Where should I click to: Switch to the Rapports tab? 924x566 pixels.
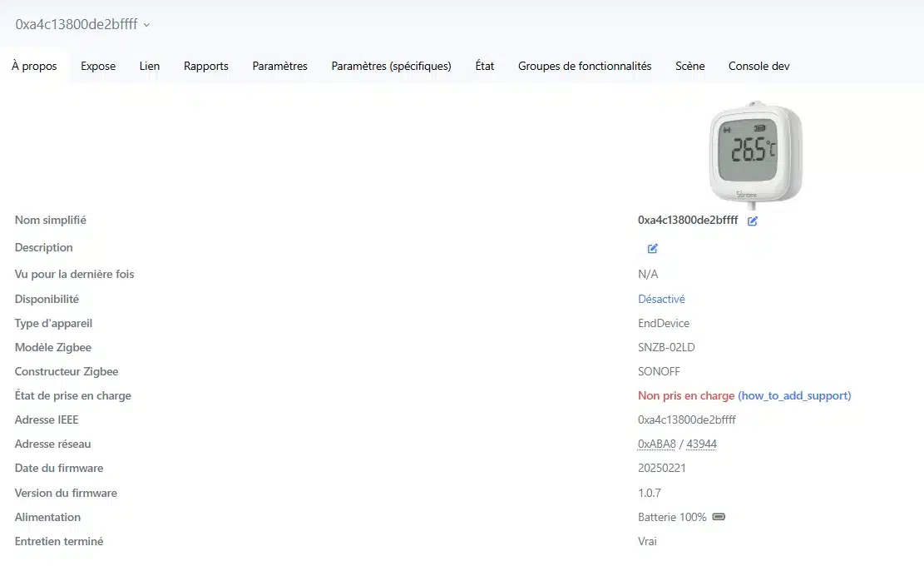point(205,66)
